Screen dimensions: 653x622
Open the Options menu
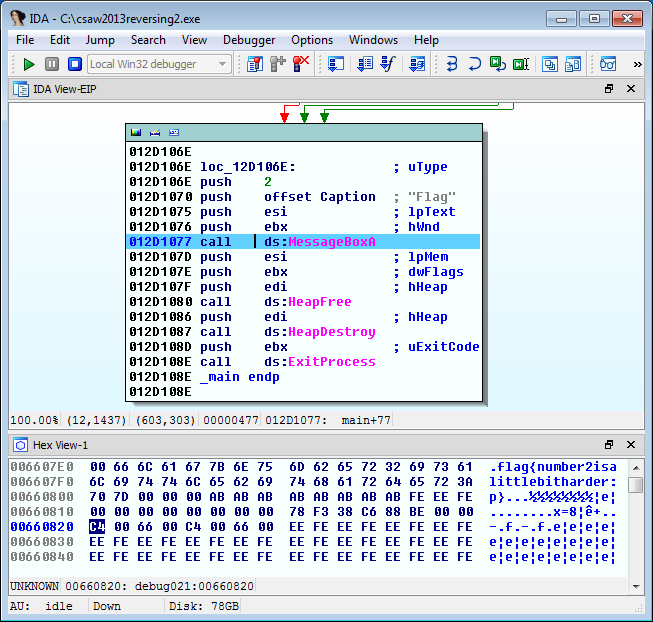click(312, 40)
